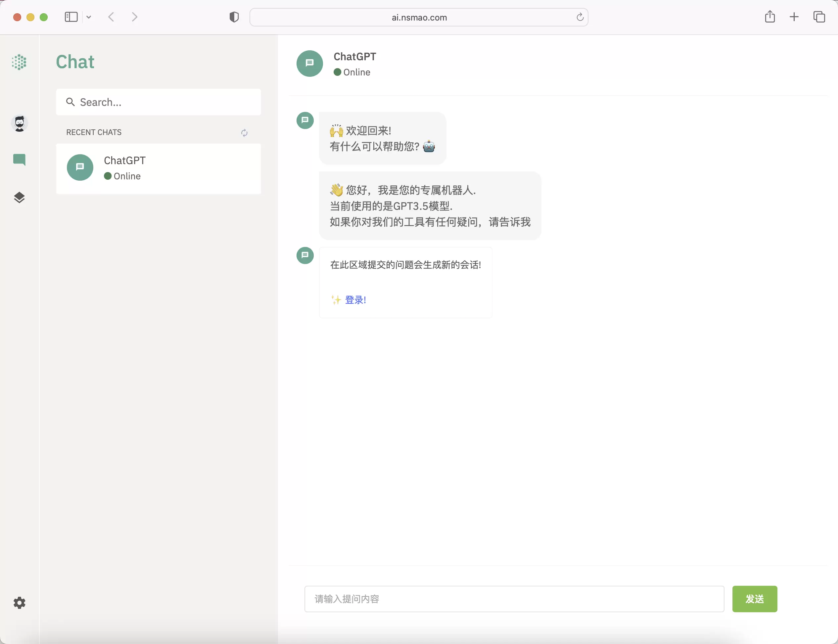Select the ChatGPT conversation in recent chats
The height and width of the screenshot is (644, 838).
coord(159,169)
